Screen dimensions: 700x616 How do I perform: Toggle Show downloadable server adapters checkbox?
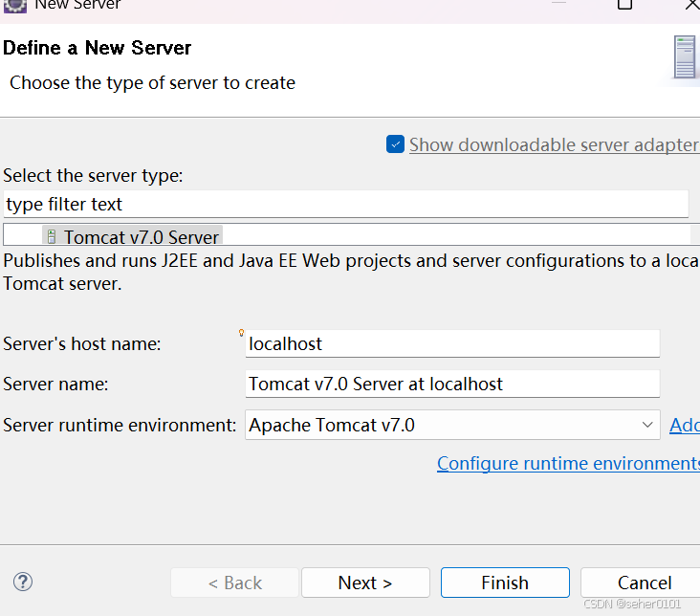pos(395,144)
